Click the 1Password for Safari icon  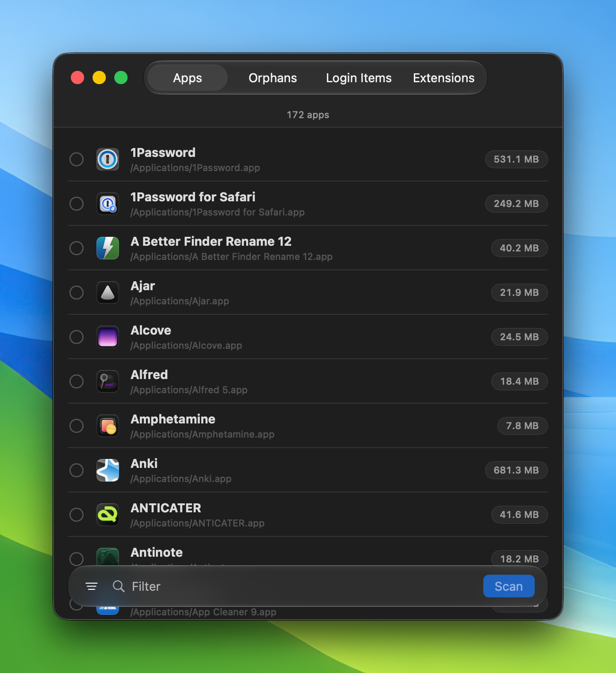click(108, 204)
